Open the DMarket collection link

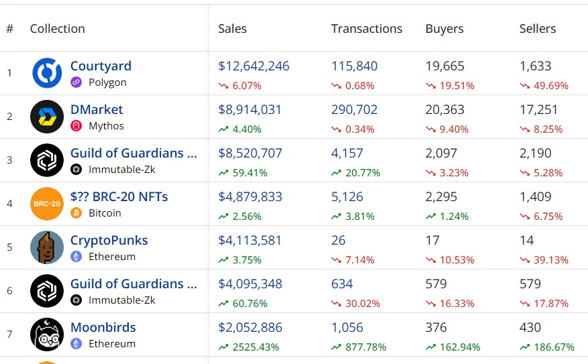click(97, 110)
